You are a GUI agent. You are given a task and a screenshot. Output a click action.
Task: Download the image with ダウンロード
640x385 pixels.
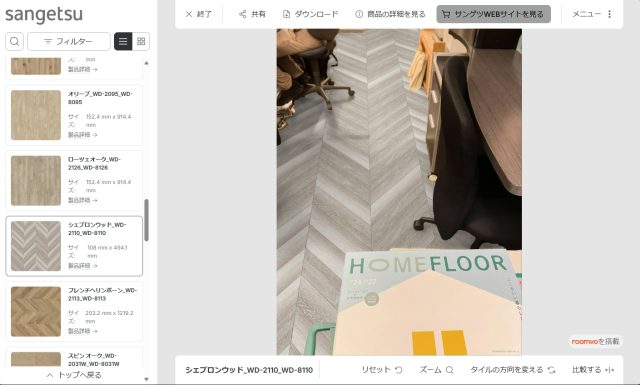(x=311, y=14)
